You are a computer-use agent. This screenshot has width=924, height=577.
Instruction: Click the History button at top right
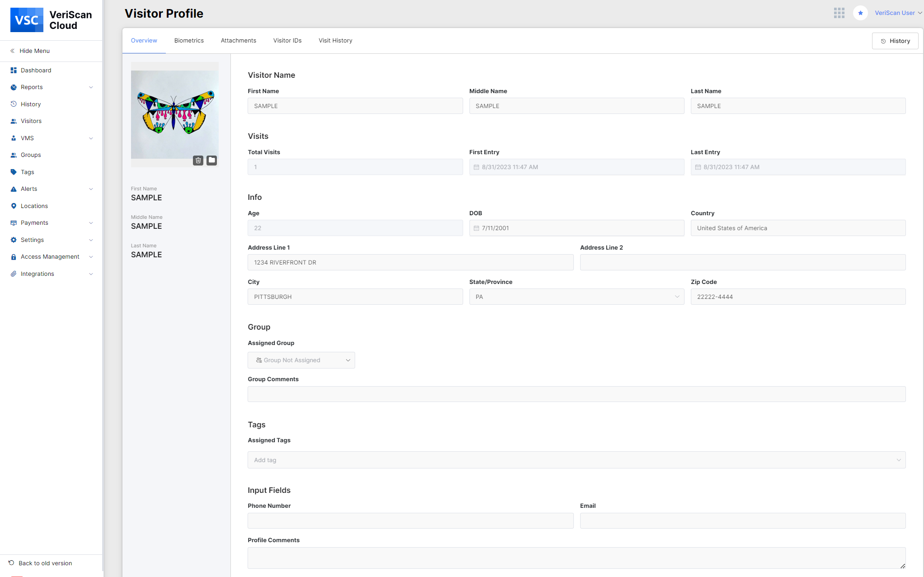point(895,41)
